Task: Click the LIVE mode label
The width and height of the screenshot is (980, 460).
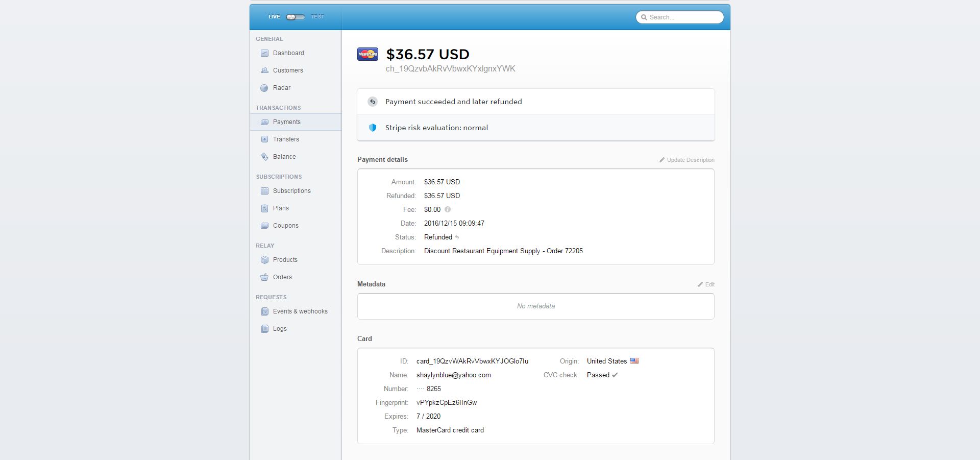Action: 274,17
